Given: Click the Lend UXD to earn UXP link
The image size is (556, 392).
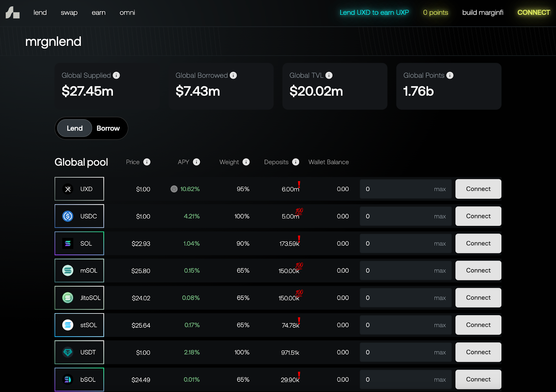Looking at the screenshot, I should (374, 13).
